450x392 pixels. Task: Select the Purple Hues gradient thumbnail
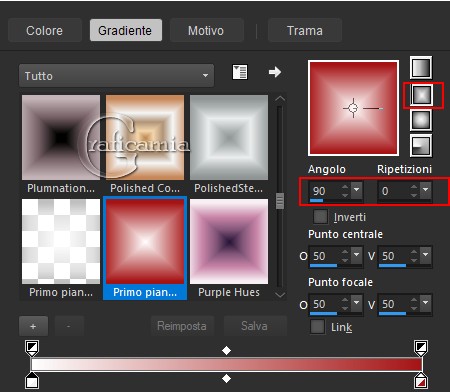229,241
